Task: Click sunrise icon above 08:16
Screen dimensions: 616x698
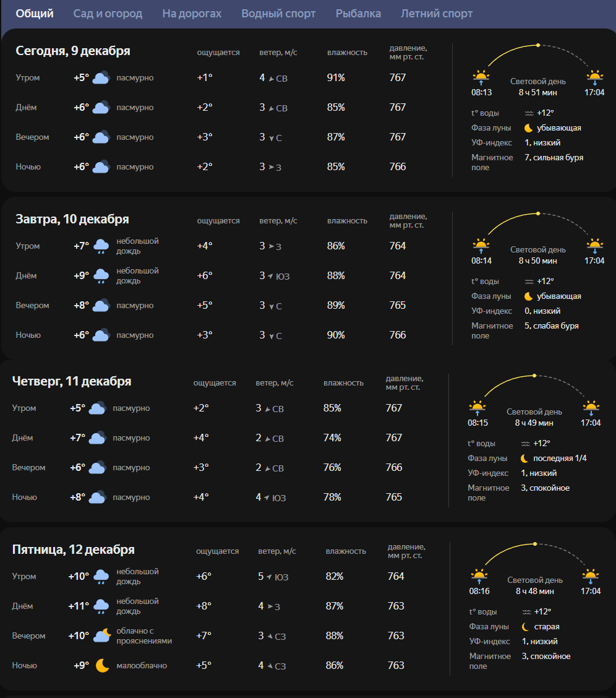Action: tap(479, 576)
